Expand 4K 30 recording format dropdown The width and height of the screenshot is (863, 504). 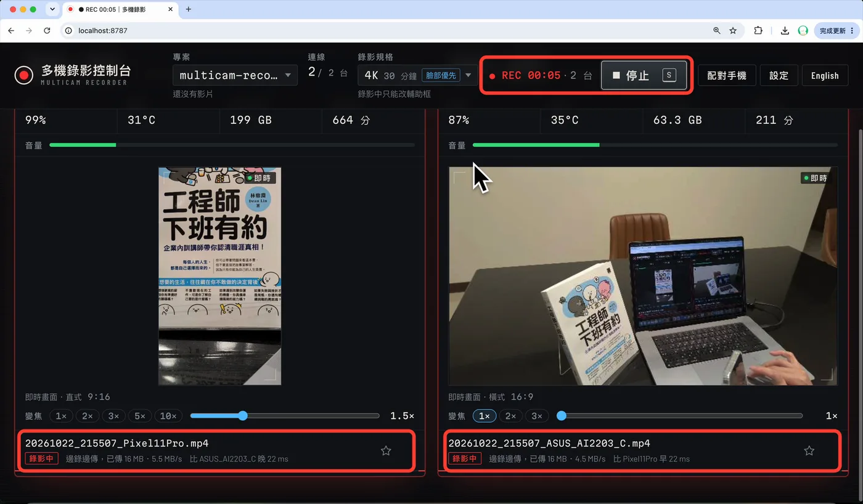point(417,75)
